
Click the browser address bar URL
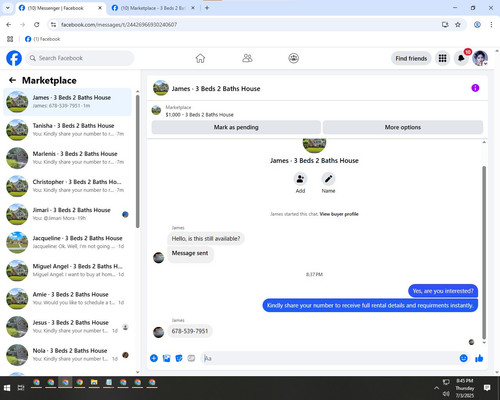coord(119,25)
